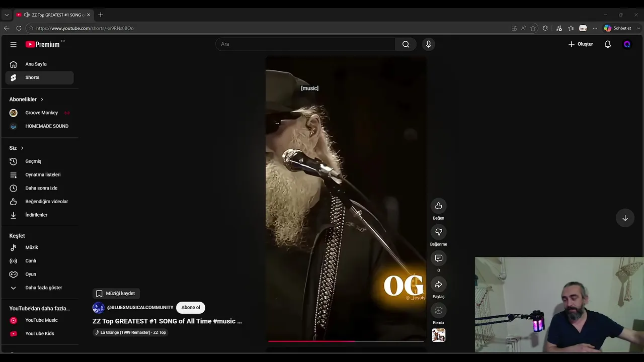This screenshot has height=362, width=644.
Task: Close the ZZ Top browser tab
Action: coord(89,15)
